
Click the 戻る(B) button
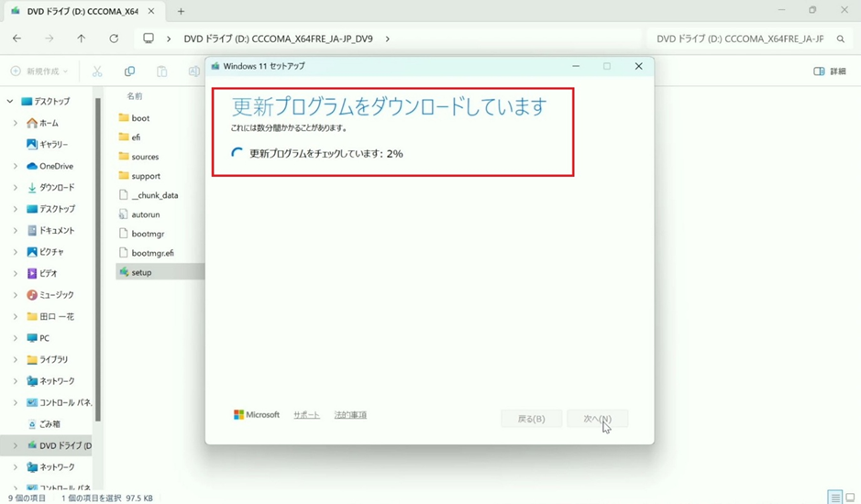(531, 419)
